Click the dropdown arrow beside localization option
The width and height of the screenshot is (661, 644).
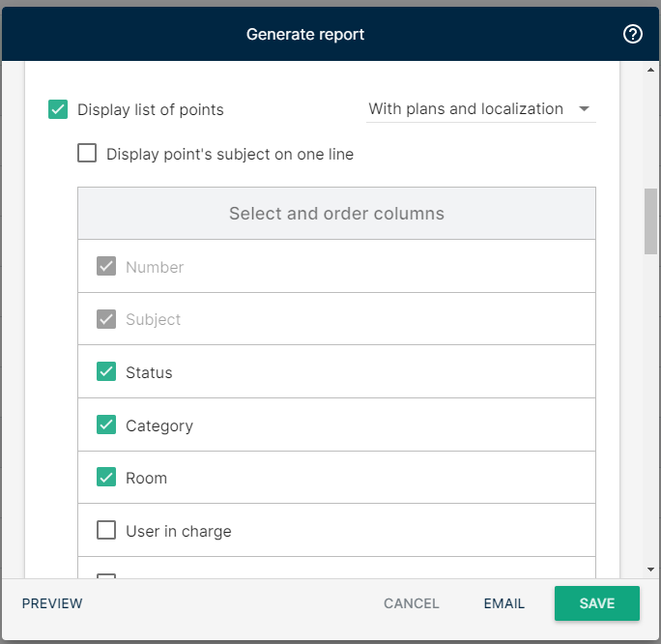point(584,109)
